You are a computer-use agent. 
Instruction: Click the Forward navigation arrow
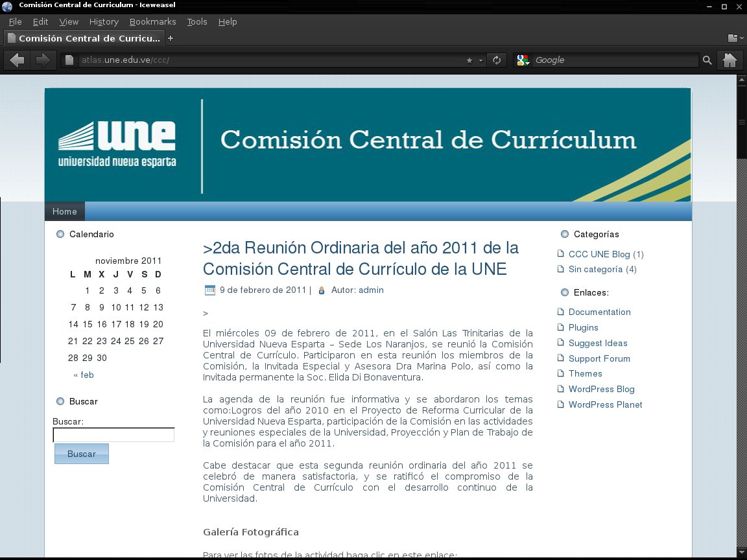(42, 60)
